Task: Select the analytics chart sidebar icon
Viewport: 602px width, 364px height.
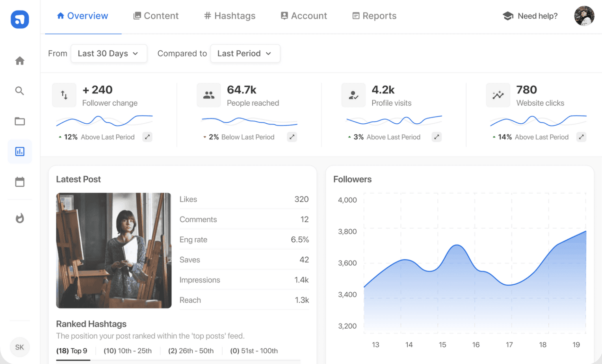Action: [x=20, y=152]
